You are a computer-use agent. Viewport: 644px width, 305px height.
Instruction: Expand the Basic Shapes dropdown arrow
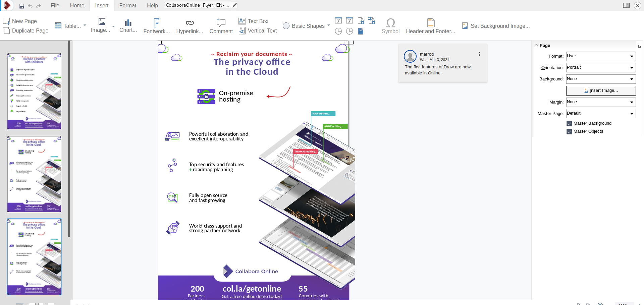point(329,25)
